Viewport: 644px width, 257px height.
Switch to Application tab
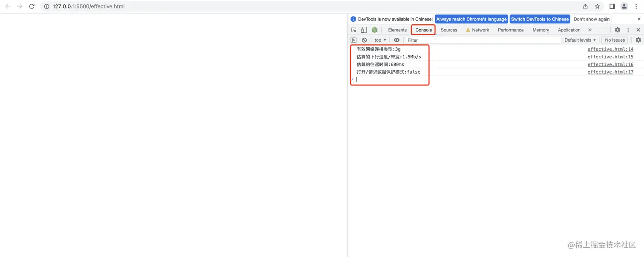569,30
